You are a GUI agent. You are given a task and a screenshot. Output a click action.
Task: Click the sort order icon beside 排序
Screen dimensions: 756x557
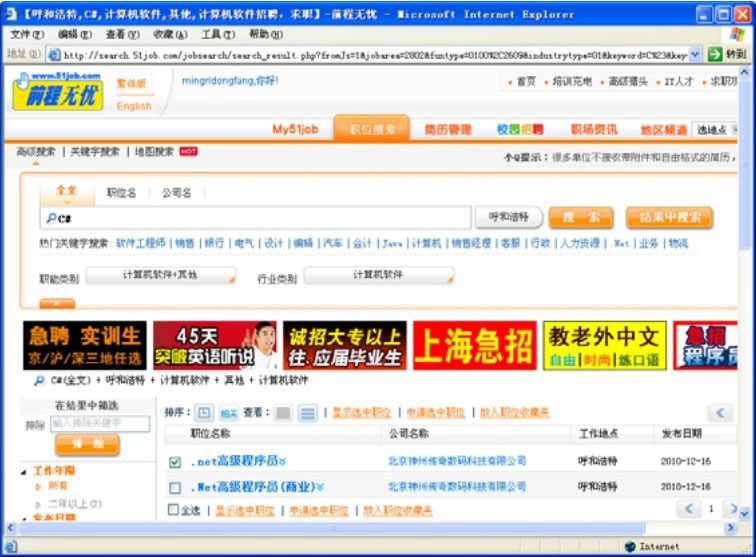coord(204,413)
